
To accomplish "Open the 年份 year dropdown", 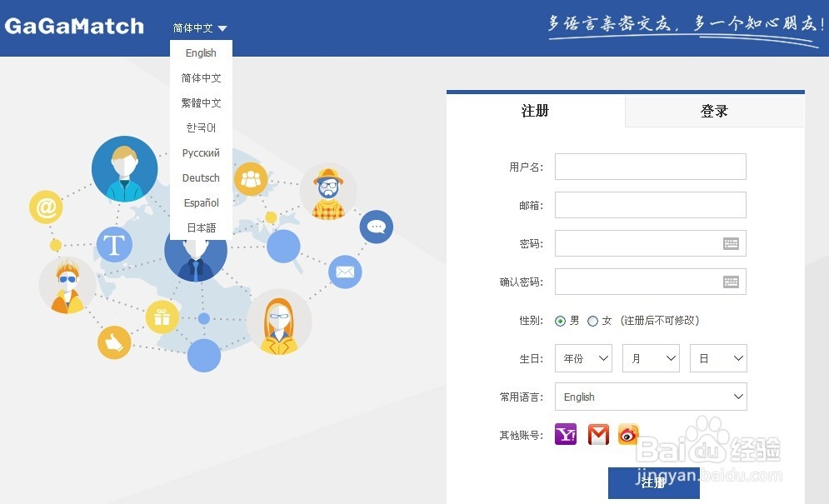I will (583, 358).
